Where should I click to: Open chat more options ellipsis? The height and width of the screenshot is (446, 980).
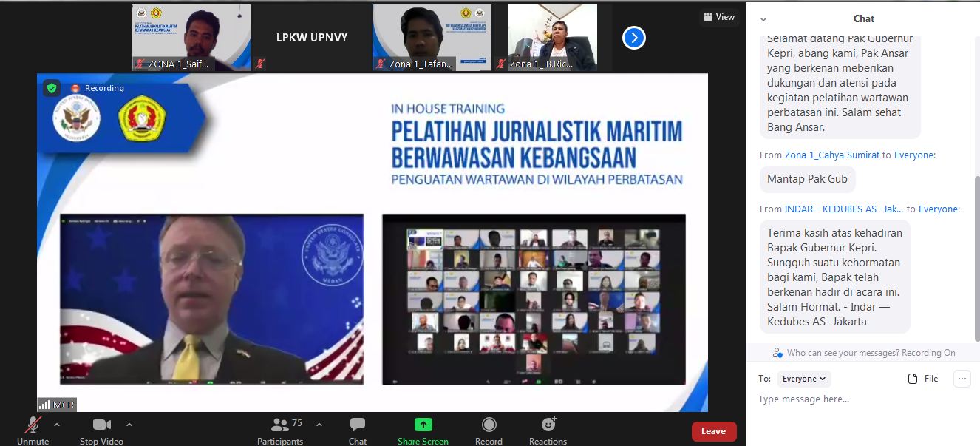pos(962,379)
